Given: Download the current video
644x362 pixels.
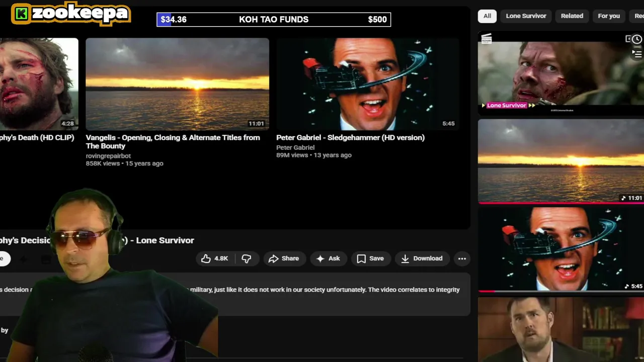Looking at the screenshot, I should 422,258.
